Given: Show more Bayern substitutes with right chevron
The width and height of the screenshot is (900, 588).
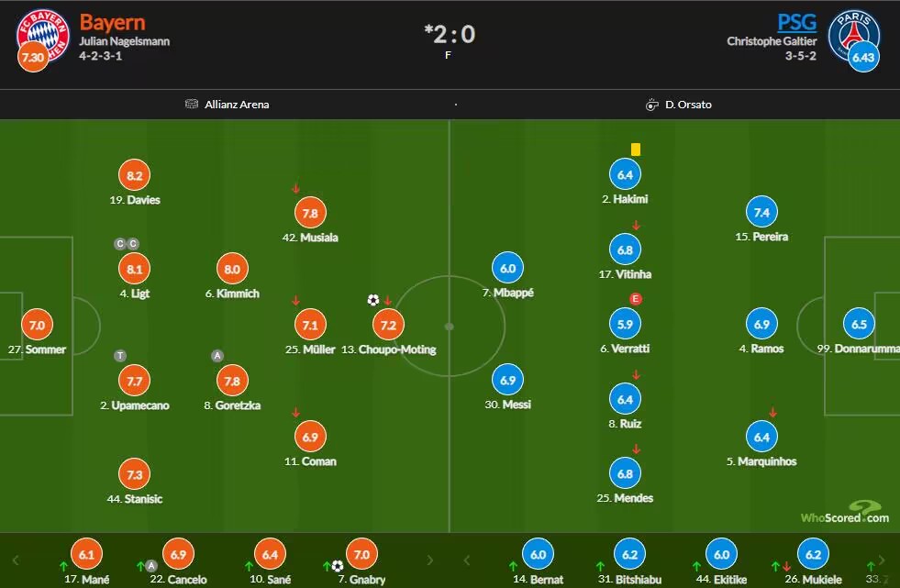Looking at the screenshot, I should pyautogui.click(x=430, y=560).
